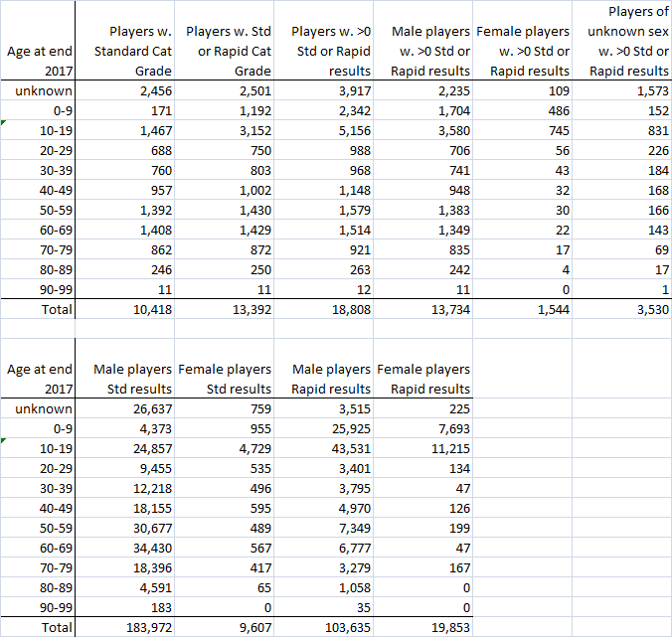Select total 9,607 female std results
672x637 pixels.
[224, 627]
